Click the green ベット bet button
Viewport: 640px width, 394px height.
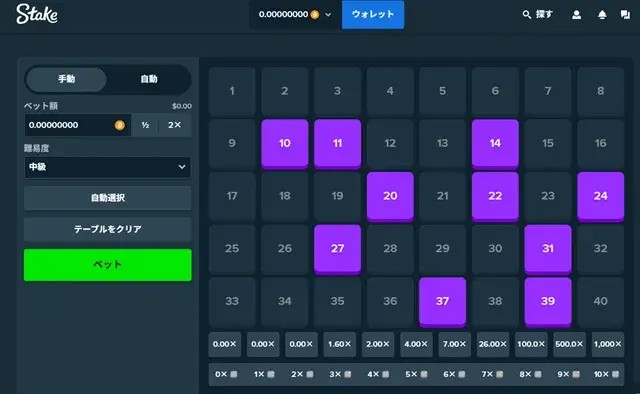click(108, 265)
